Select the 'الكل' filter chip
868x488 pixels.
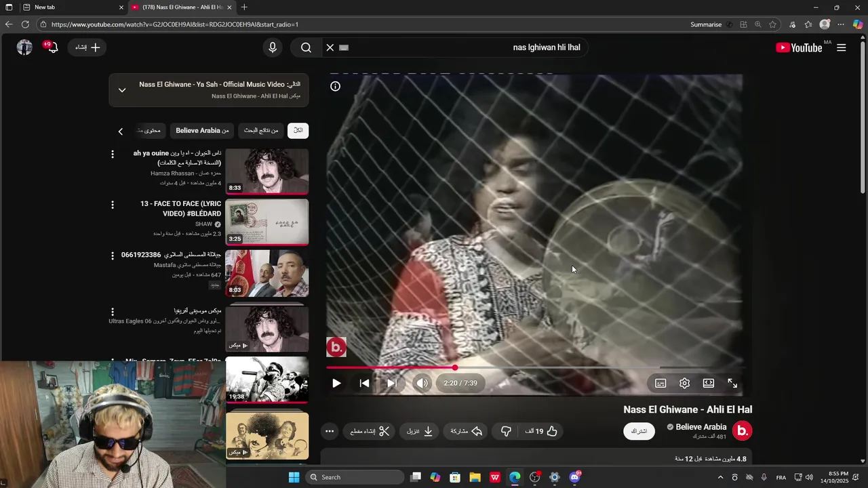298,130
